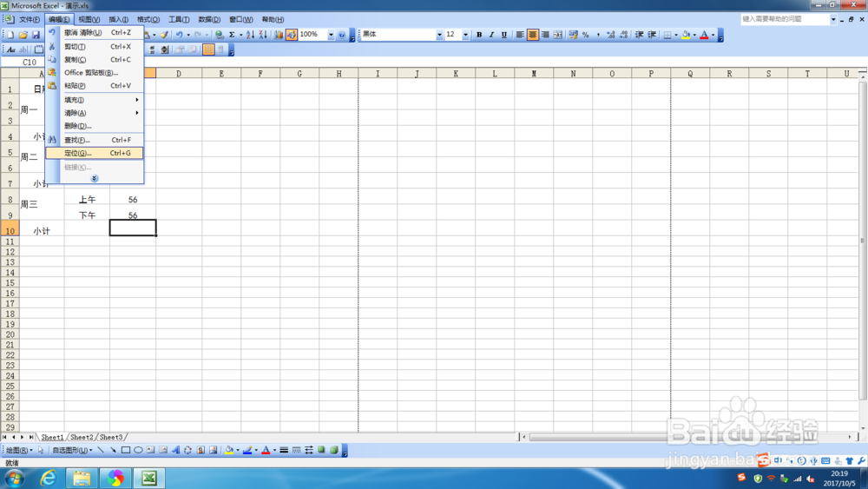Image resolution: width=868 pixels, height=489 pixels.
Task: Apply Percent style icon
Action: pos(586,35)
